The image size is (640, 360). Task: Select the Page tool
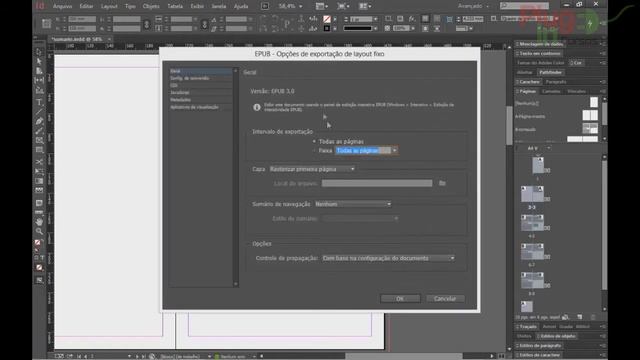pos(39,71)
